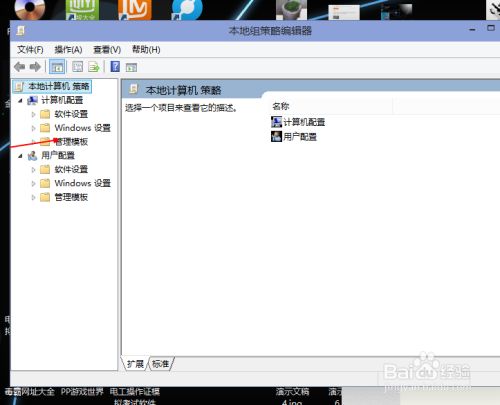Viewport: 500px width, 405px height.
Task: Open the Help question mark icon
Action: point(115,67)
